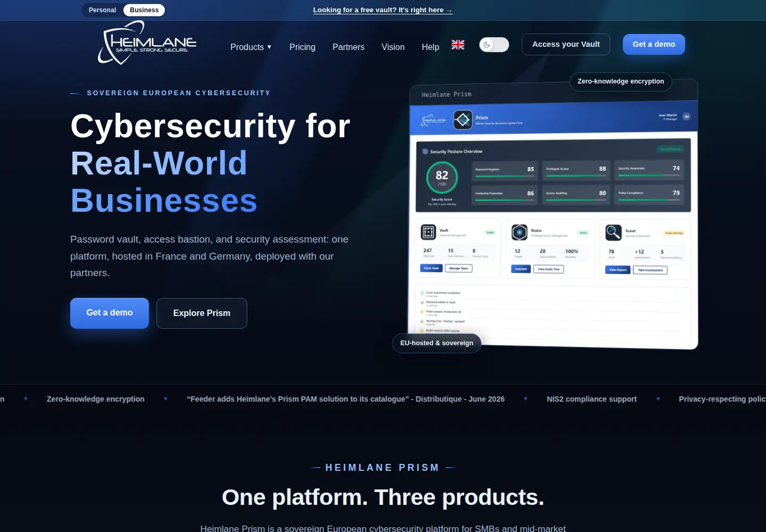Click Manage Team in the dashboard preview

459,268
